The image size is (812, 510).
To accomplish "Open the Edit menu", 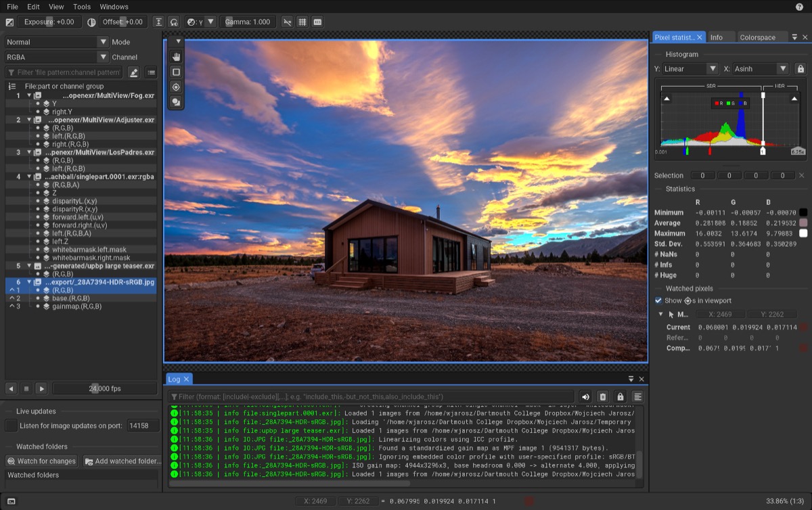I will (33, 7).
